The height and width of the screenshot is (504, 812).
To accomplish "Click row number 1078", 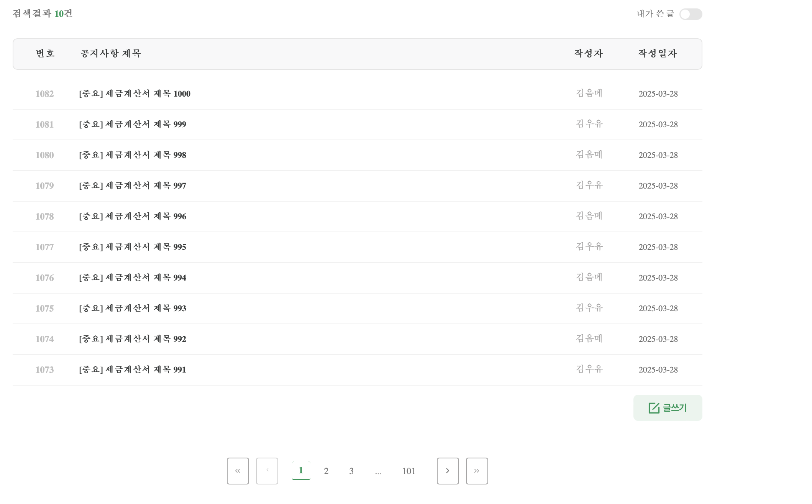I will coord(44,217).
